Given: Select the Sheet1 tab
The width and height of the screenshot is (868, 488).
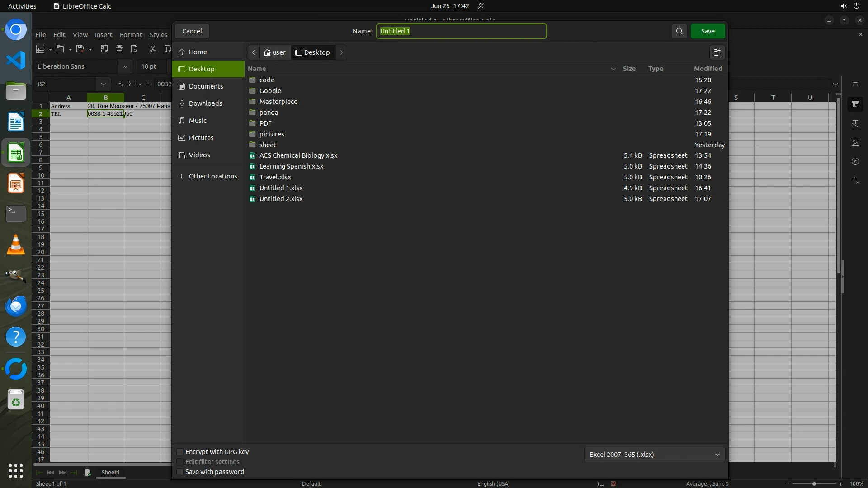Looking at the screenshot, I should point(110,472).
